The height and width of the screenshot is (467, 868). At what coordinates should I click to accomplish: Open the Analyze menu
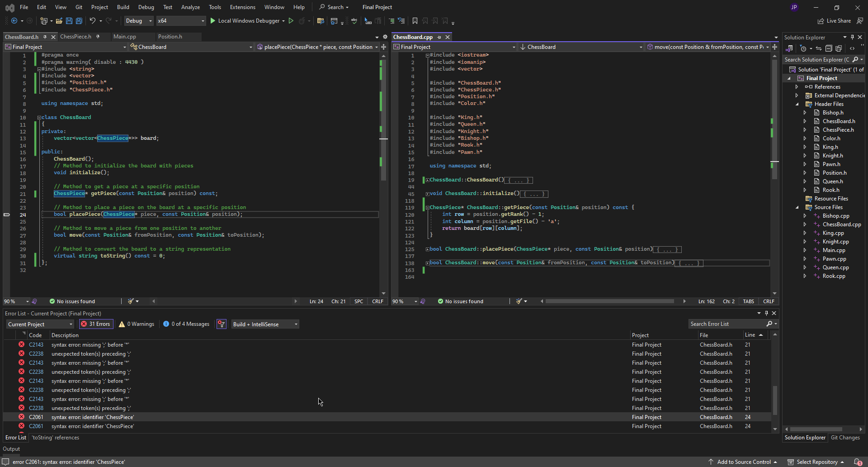190,7
